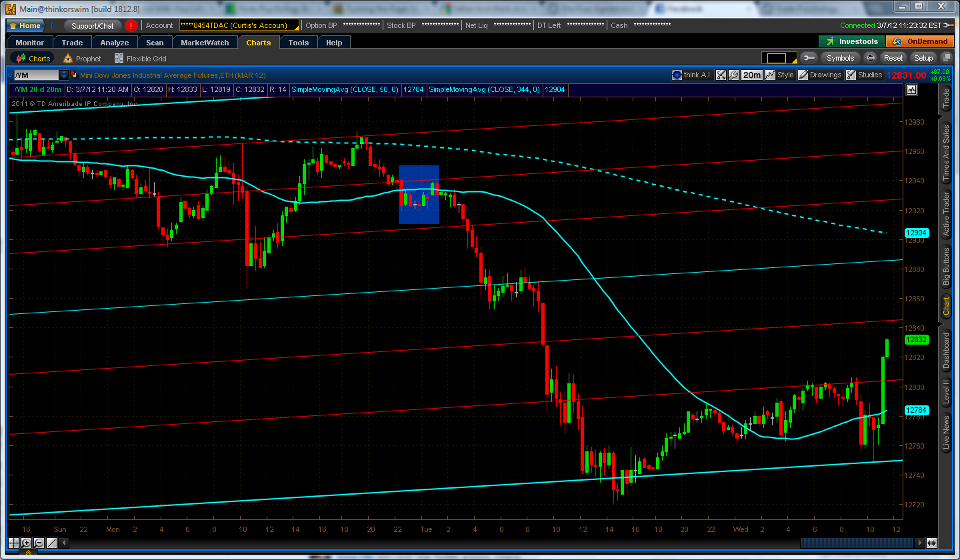Open the account selector dropdown
This screenshot has width=960, height=560.
click(239, 25)
